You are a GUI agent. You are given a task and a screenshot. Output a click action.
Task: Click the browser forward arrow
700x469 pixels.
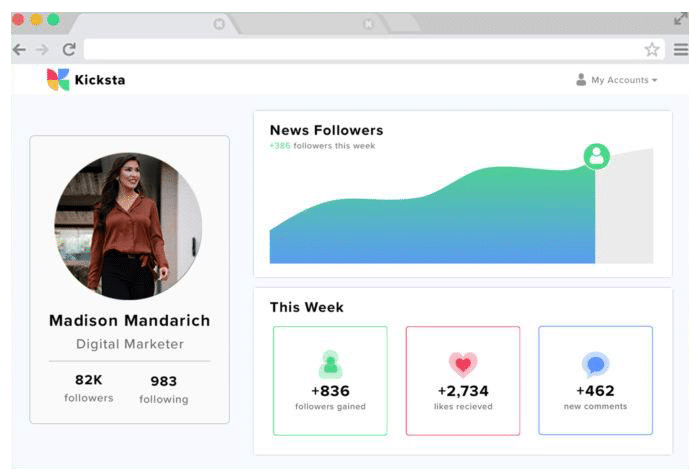pyautogui.click(x=42, y=50)
